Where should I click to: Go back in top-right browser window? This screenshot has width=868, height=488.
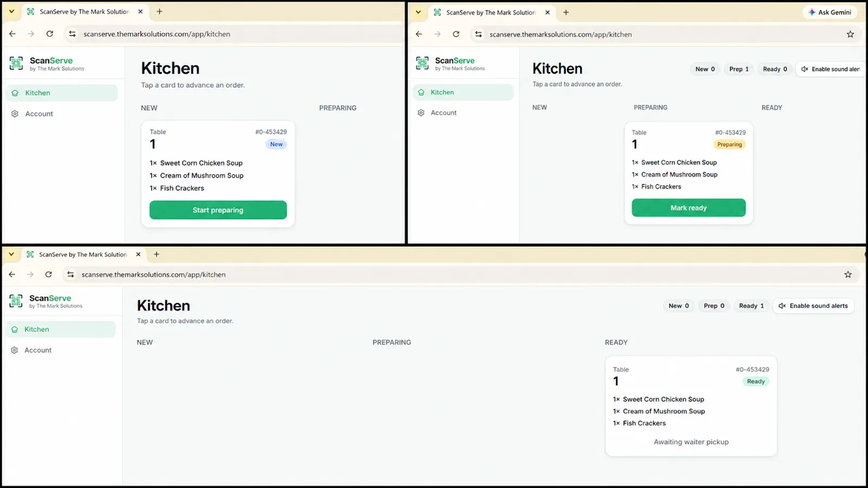(419, 34)
